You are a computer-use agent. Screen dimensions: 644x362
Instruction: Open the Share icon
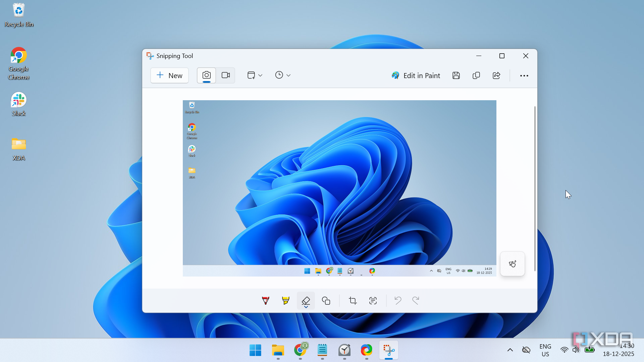pyautogui.click(x=496, y=75)
